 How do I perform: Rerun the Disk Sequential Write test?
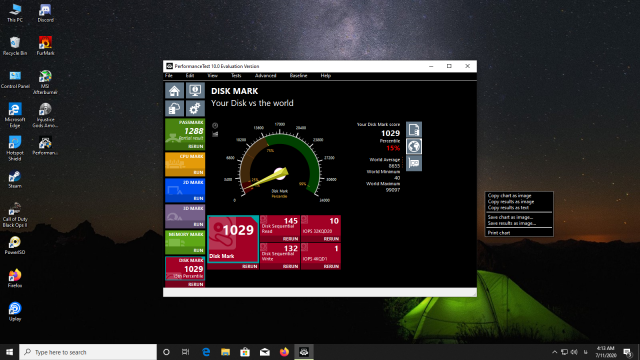pos(290,266)
